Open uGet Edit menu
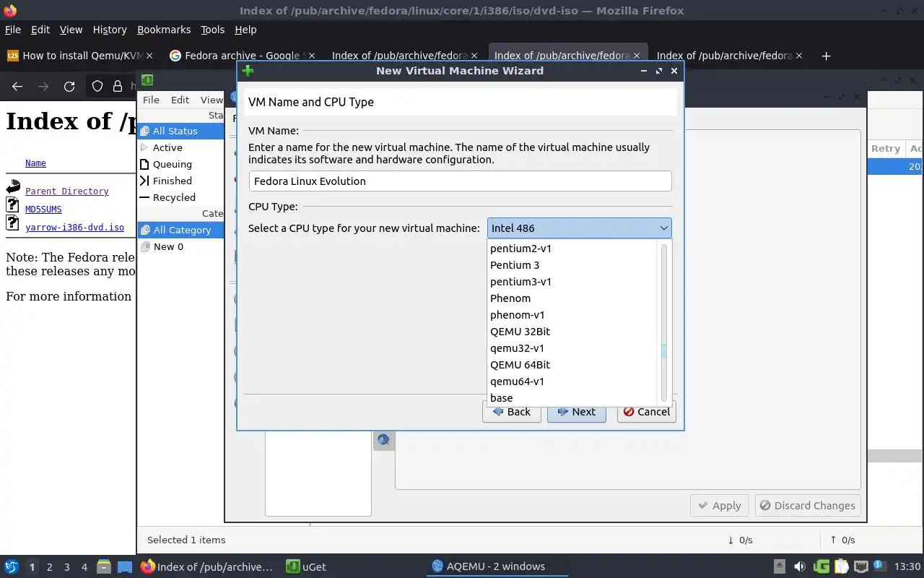Viewport: 924px width, 578px height. (x=180, y=100)
